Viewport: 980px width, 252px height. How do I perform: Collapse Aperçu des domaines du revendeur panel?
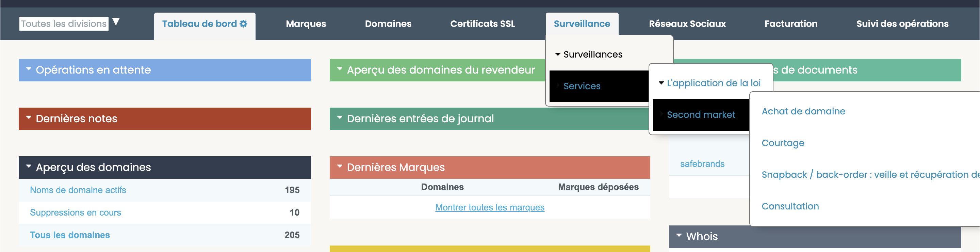pyautogui.click(x=340, y=69)
